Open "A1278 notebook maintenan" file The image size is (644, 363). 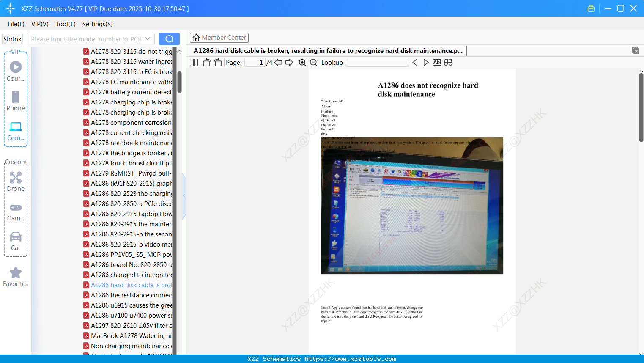coord(128,143)
